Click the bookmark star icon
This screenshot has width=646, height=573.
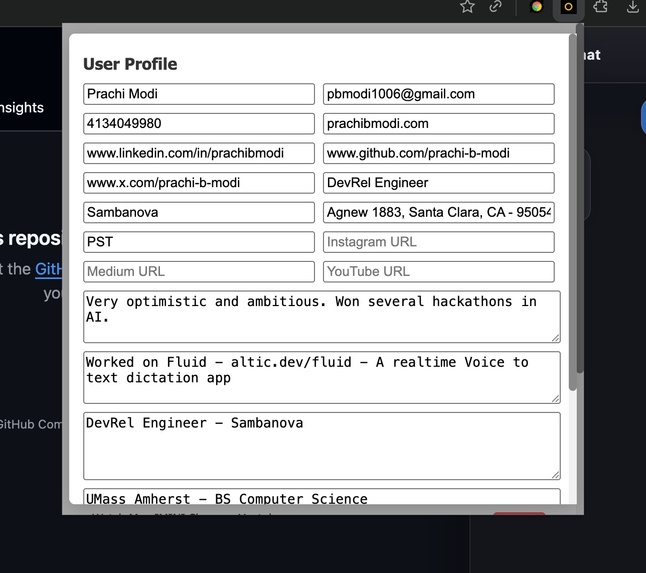point(467,6)
